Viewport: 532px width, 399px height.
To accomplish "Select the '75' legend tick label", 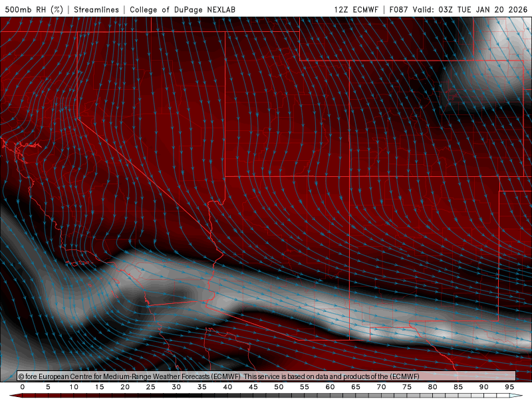I will click(407, 387).
